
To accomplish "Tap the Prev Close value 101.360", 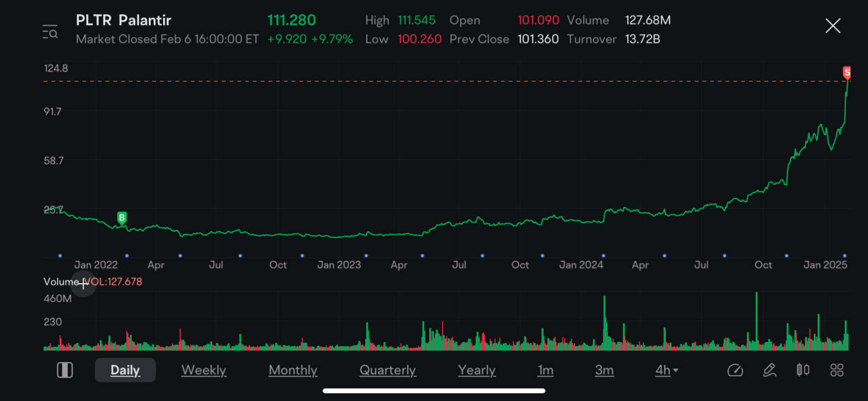I will pos(538,39).
